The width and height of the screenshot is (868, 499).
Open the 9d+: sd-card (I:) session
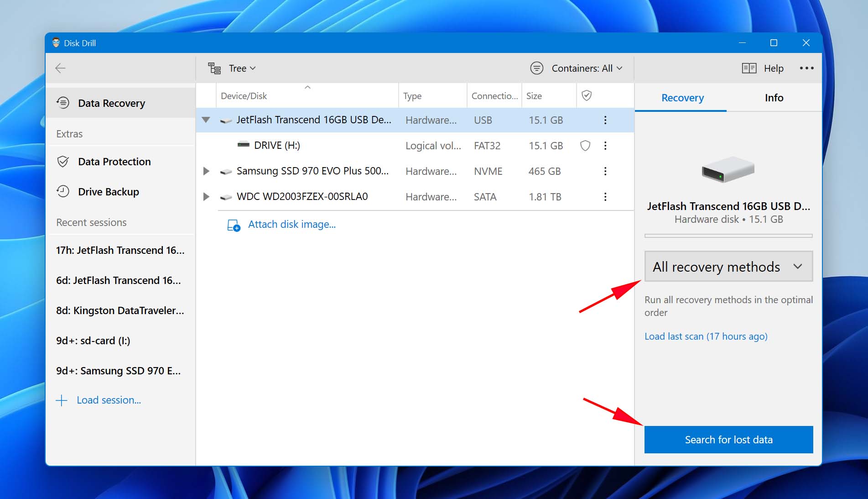pyautogui.click(x=120, y=341)
